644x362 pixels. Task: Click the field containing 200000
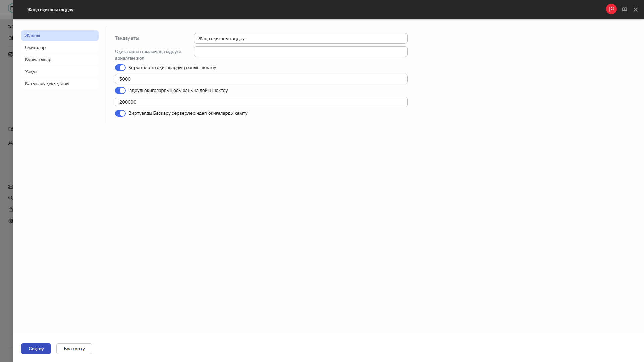(261, 102)
